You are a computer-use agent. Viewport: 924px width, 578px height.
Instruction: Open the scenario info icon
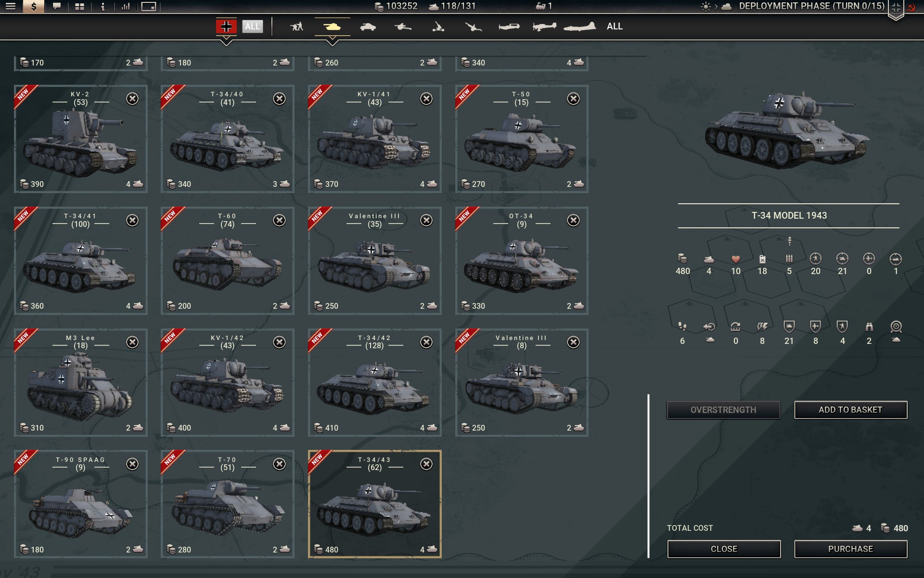103,7
